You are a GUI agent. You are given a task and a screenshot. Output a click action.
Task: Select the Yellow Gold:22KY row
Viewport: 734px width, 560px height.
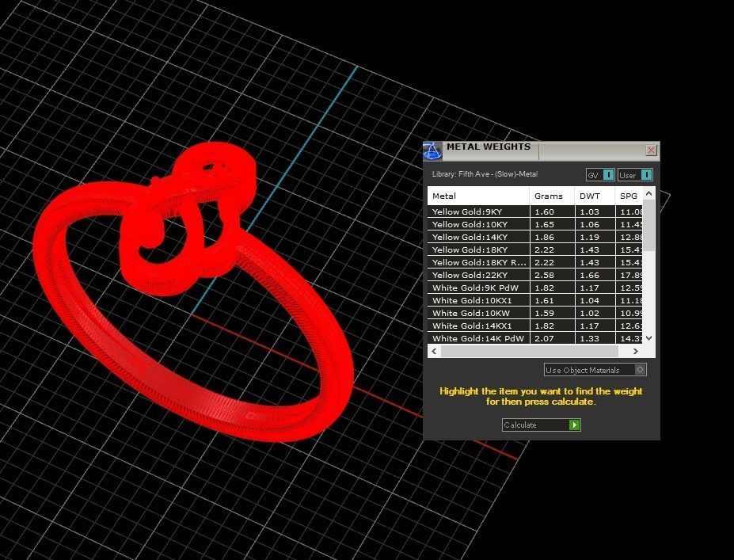click(x=535, y=275)
